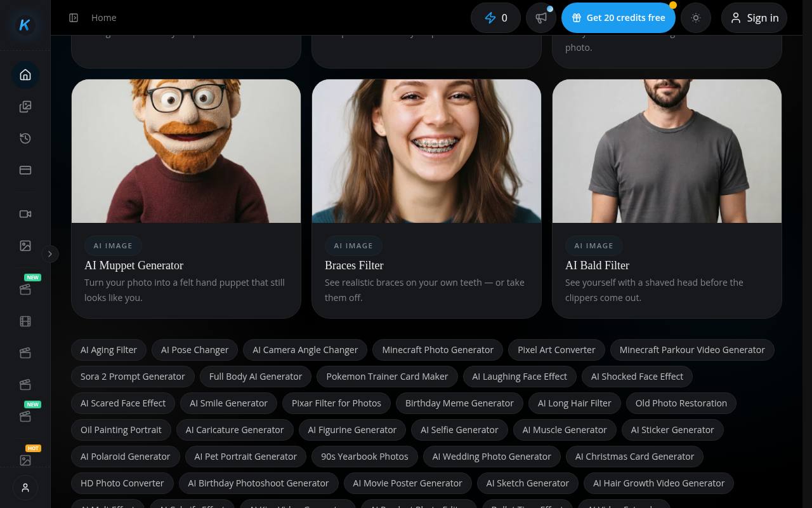Select the Home breadcrumb label
This screenshot has width=812, height=508.
pyautogui.click(x=103, y=18)
